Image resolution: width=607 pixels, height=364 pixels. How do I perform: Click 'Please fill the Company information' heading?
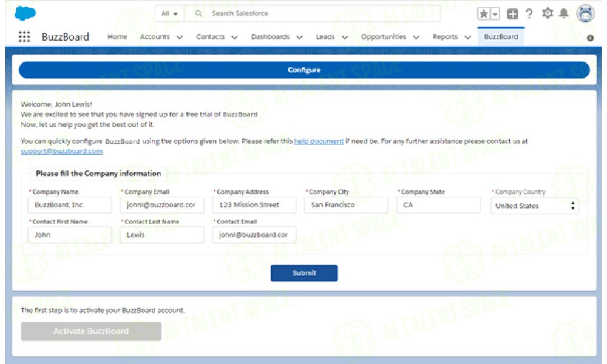98,174
